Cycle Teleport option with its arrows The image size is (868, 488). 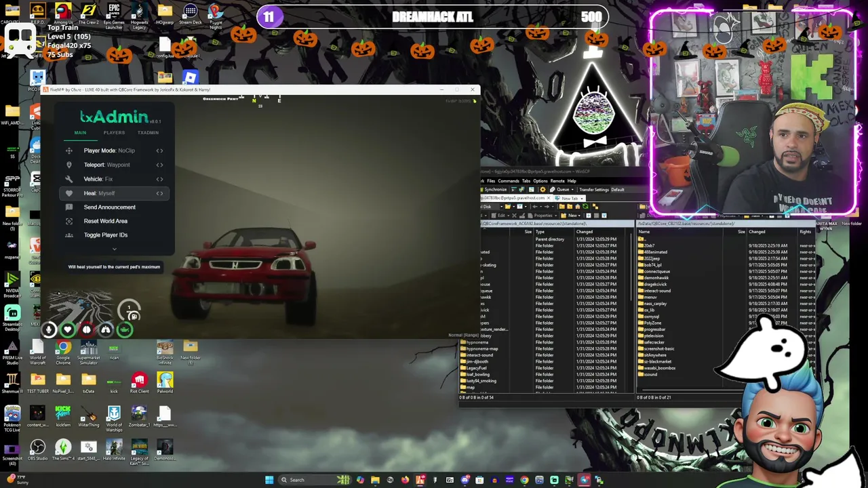pyautogui.click(x=159, y=165)
